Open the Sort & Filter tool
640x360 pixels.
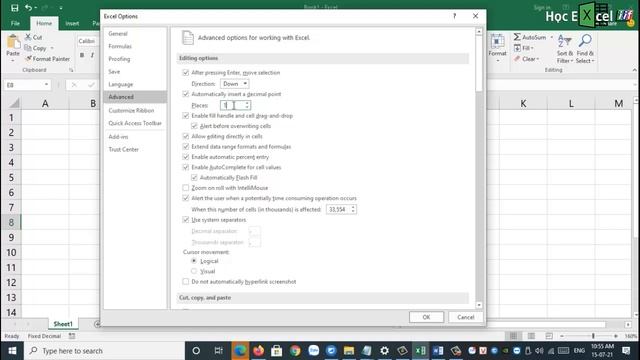pos(565,49)
